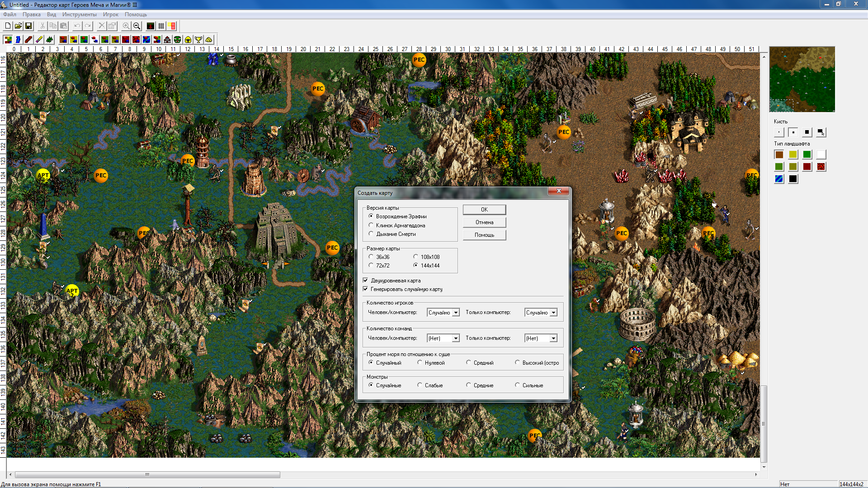Click the minimap overview thumbnail
Viewport: 868px width, 488px height.
pyautogui.click(x=802, y=79)
